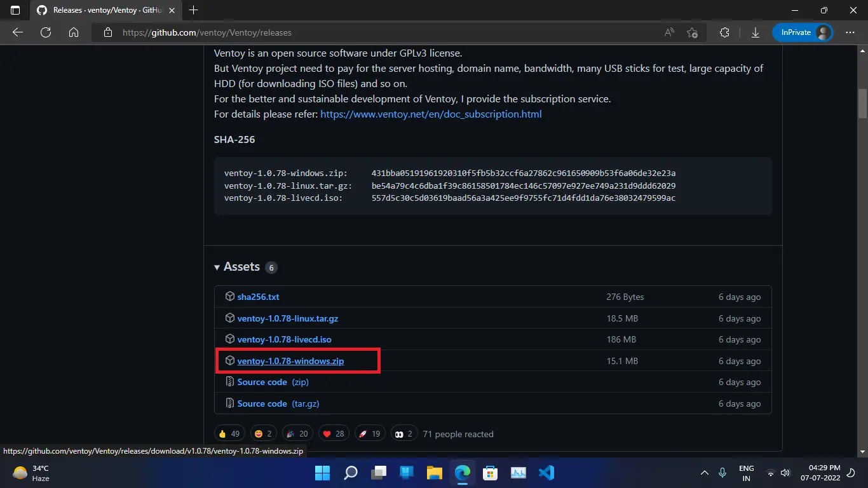Open browser Extensions icon
Viewport: 868px width, 488px height.
724,32
